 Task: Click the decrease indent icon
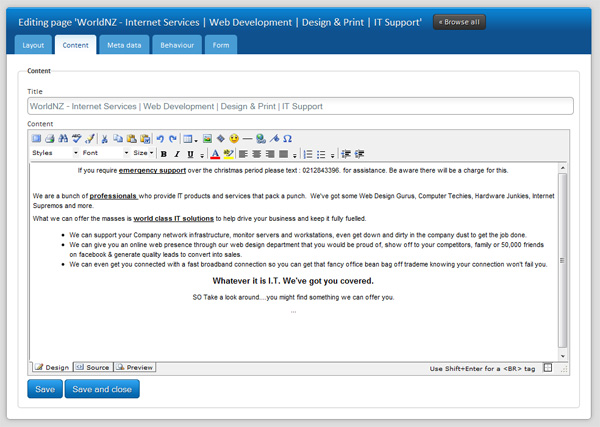tap(346, 154)
